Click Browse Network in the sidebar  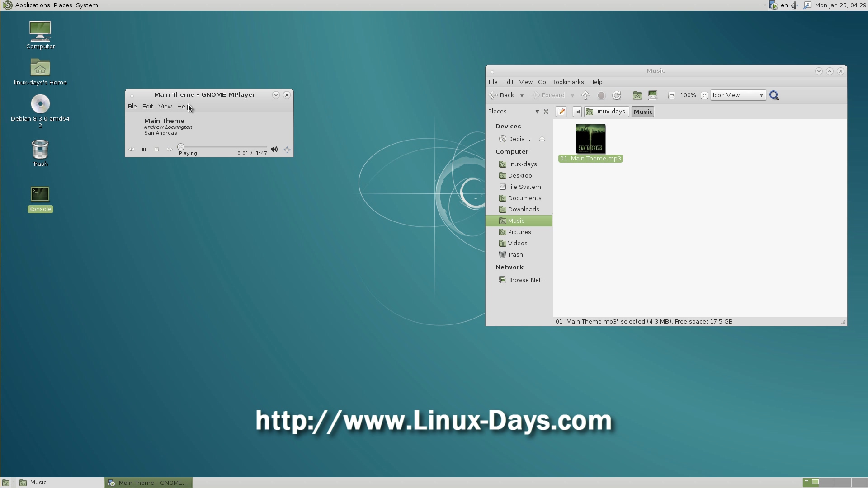point(519,280)
